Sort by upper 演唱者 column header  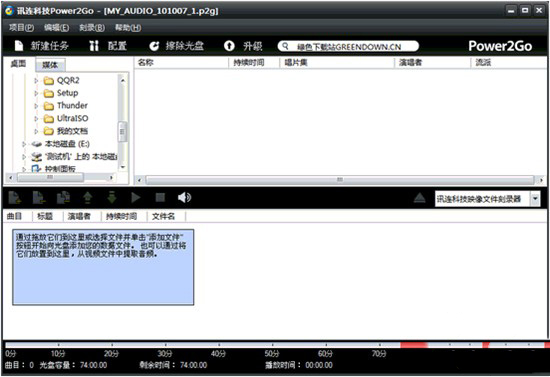tap(432, 63)
